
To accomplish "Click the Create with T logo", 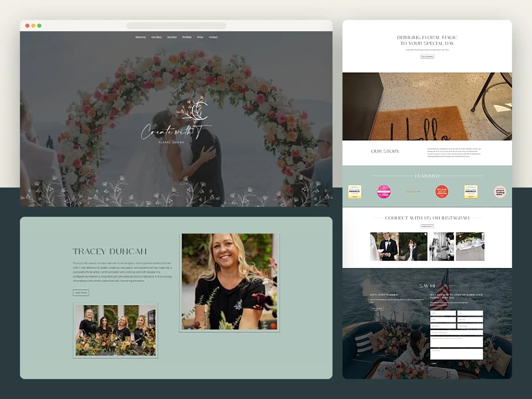I will pos(176,120).
